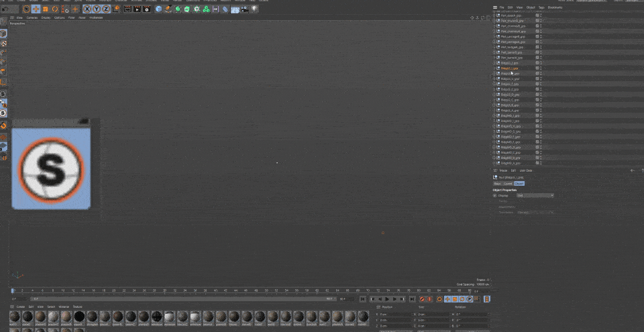The height and width of the screenshot is (332, 644).
Task: Add a Subdivision Surface generator
Action: (178, 9)
